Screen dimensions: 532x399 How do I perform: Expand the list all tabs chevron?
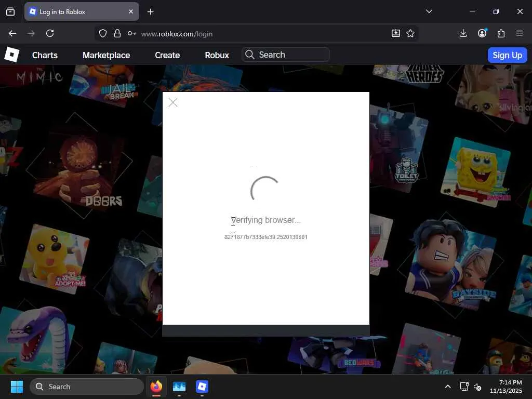point(429,11)
